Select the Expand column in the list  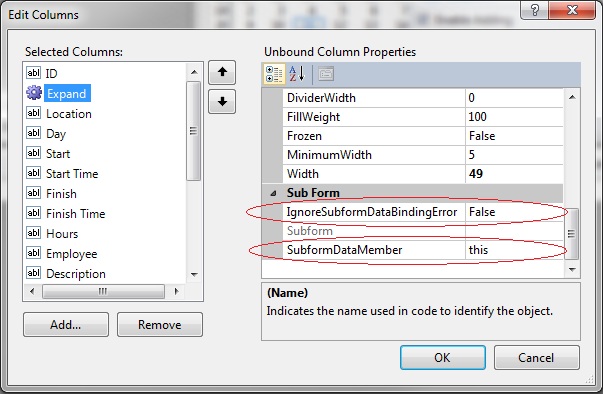pyautogui.click(x=67, y=93)
